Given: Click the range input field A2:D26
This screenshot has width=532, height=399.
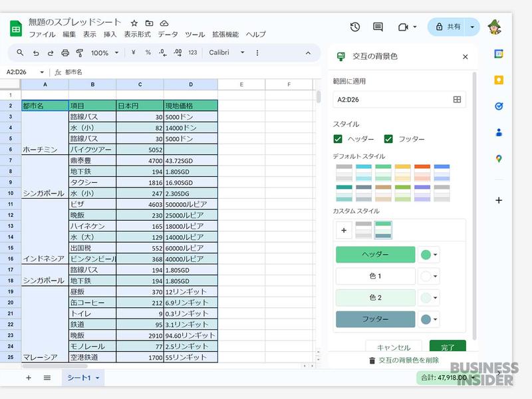Looking at the screenshot, I should [391, 99].
